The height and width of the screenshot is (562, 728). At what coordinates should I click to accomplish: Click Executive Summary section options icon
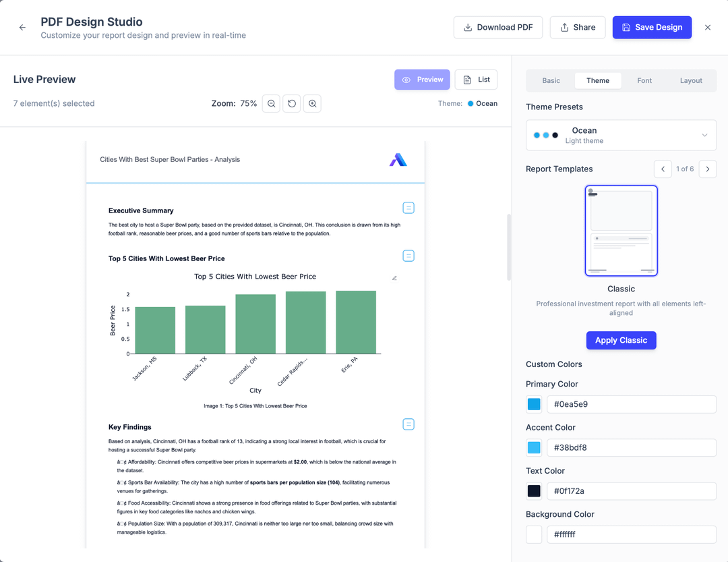tap(408, 208)
